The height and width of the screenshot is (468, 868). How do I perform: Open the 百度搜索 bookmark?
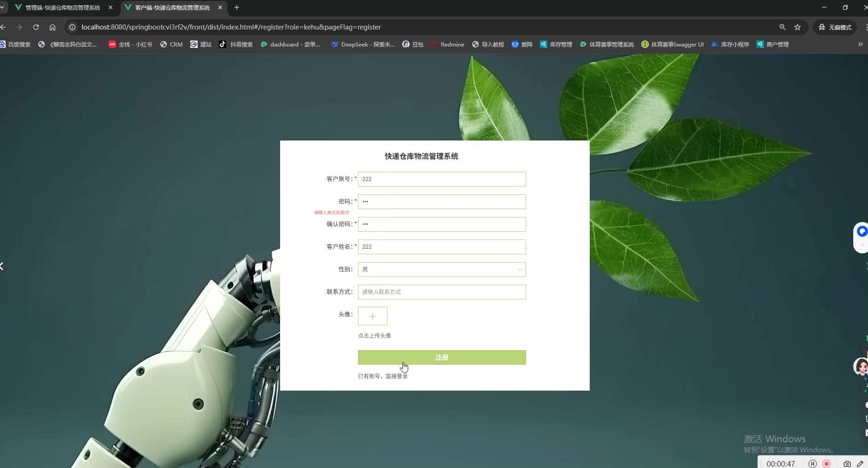tap(15, 44)
